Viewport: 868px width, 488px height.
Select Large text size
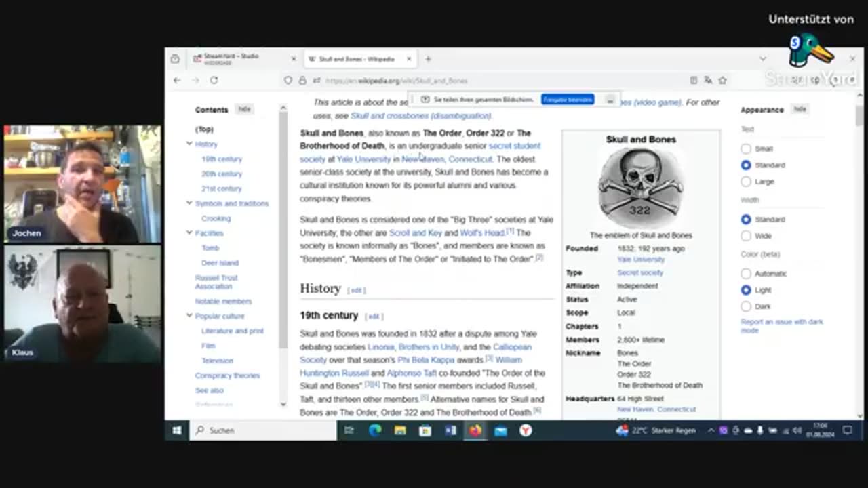click(x=746, y=182)
